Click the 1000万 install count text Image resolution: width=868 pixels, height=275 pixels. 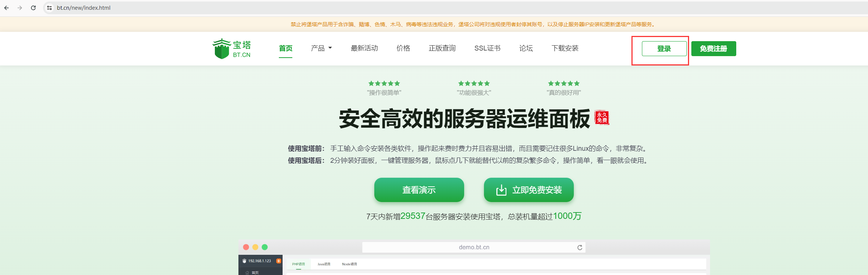click(567, 216)
